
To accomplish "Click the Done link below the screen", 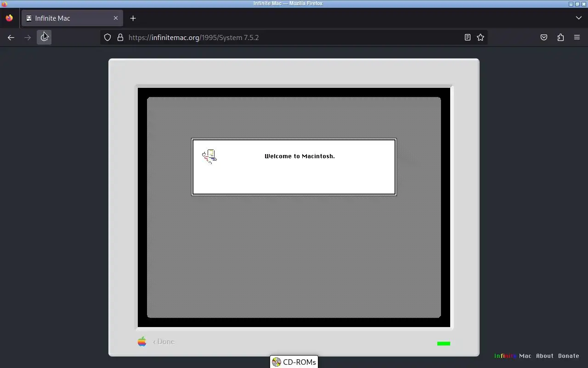I will tap(164, 342).
